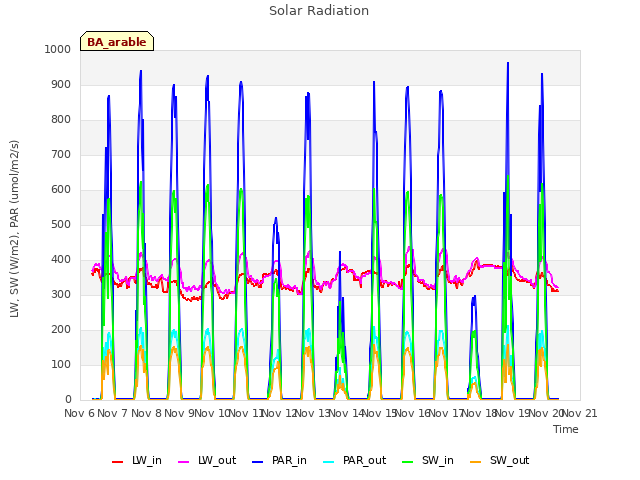Image resolution: width=640 pixels, height=480 pixels.
Task: Click the 700 y-axis tick label
Action: click(x=61, y=155)
